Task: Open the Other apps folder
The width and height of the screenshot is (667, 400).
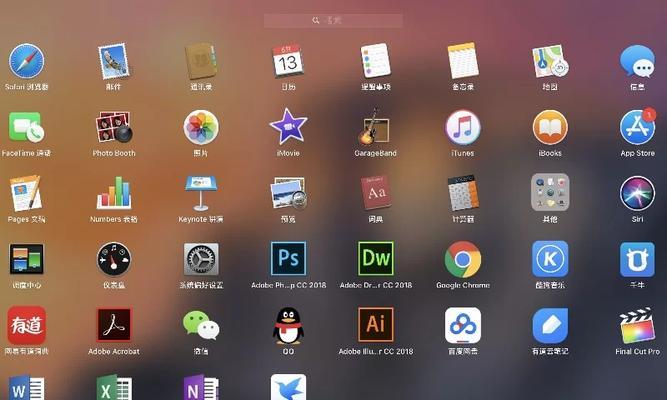Action: pos(550,192)
